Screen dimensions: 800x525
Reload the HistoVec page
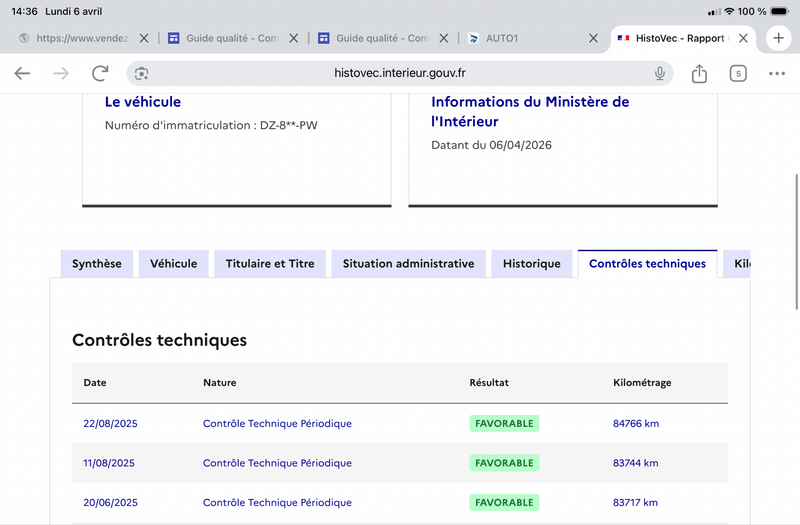pos(100,73)
